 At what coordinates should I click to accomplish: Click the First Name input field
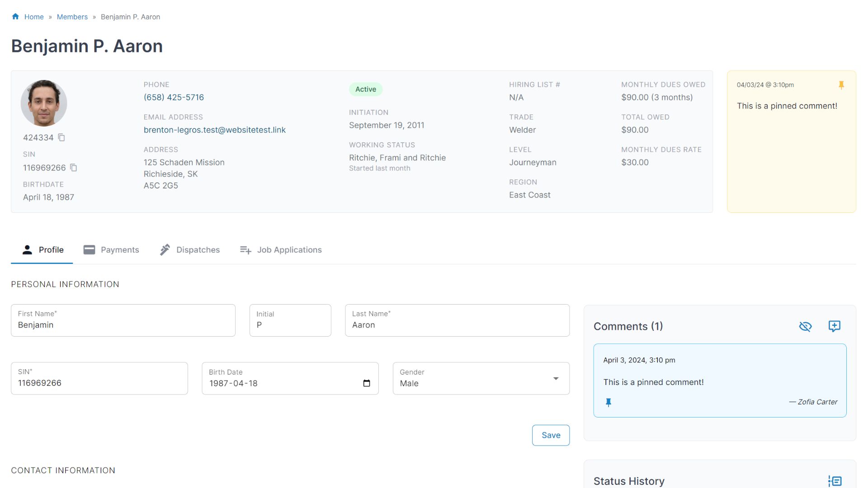123,324
